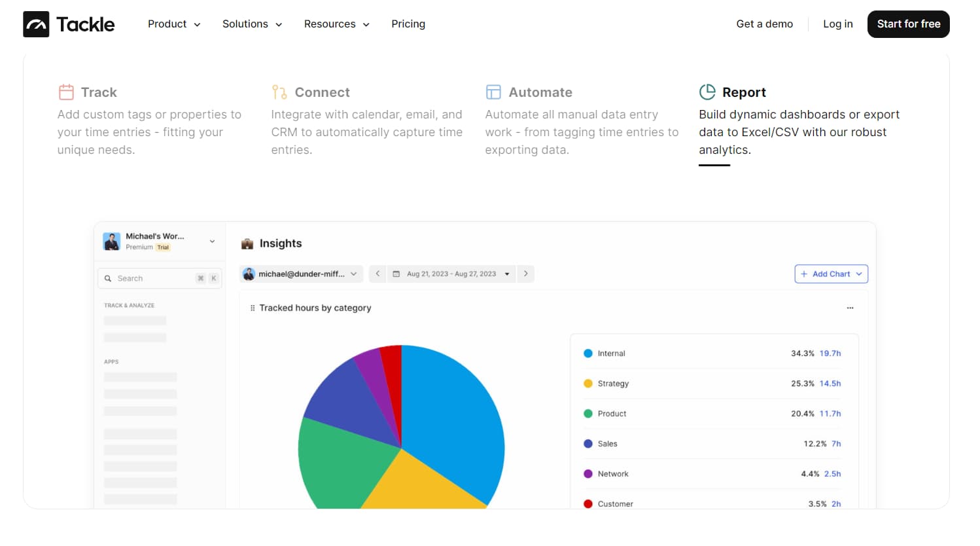This screenshot has height=546, width=980.
Task: Open the chart options ellipsis menu
Action: click(x=850, y=307)
